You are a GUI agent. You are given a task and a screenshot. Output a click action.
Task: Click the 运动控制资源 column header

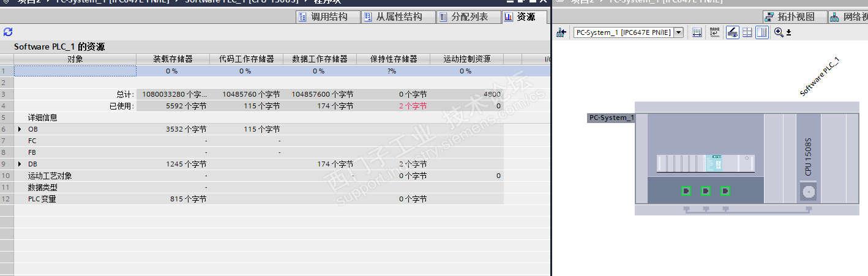click(466, 59)
